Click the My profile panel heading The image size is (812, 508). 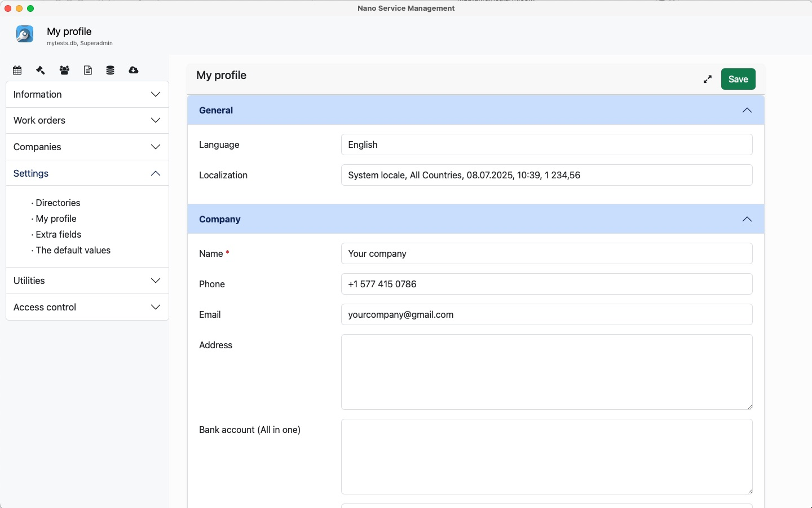click(222, 76)
